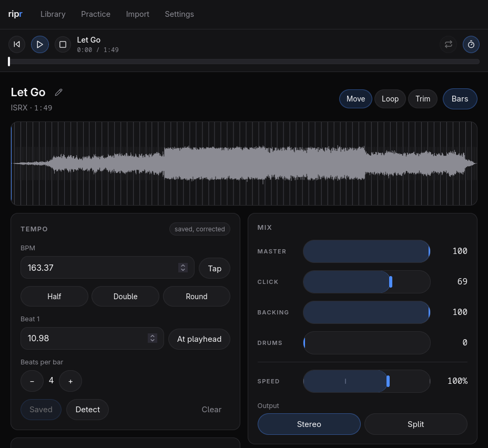Screen dimensions: 488x448
Task: Toggle the repeat loop icon
Action: (448, 45)
